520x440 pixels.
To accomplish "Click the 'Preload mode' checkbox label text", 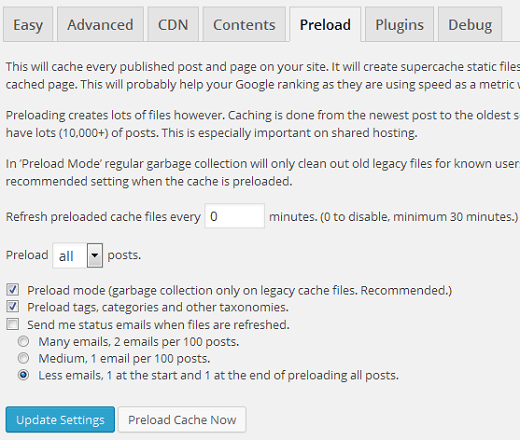I will point(239,290).
